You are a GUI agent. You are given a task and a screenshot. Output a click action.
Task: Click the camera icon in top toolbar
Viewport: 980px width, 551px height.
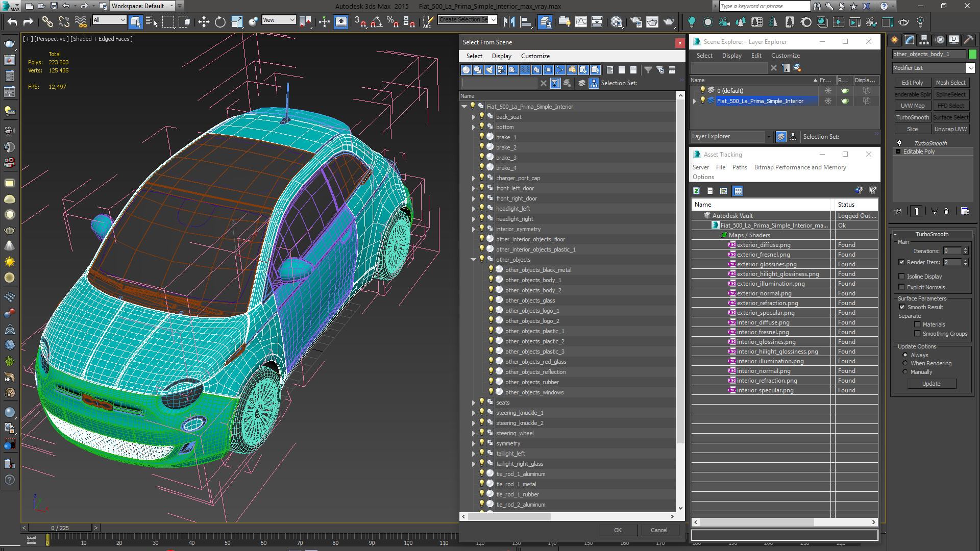(x=724, y=22)
